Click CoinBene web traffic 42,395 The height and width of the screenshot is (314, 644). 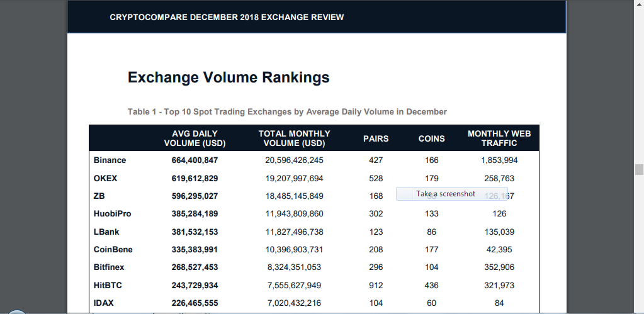click(x=499, y=249)
